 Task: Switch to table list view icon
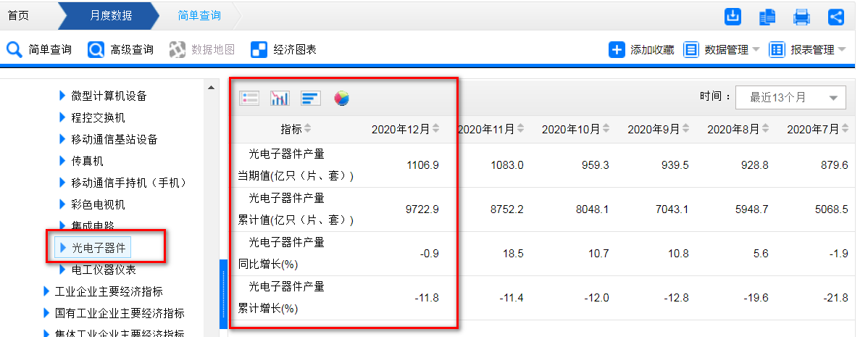click(x=249, y=98)
